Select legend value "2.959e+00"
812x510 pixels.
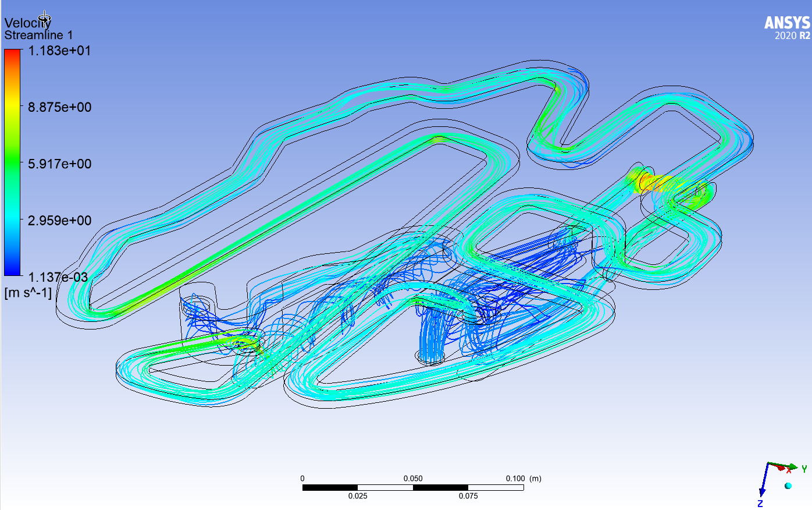pyautogui.click(x=60, y=220)
